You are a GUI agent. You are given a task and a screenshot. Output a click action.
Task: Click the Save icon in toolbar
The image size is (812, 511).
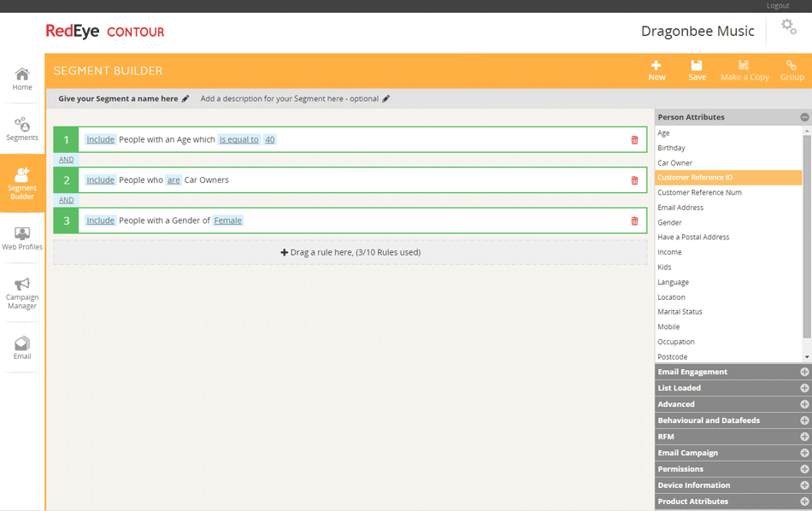pos(697,66)
